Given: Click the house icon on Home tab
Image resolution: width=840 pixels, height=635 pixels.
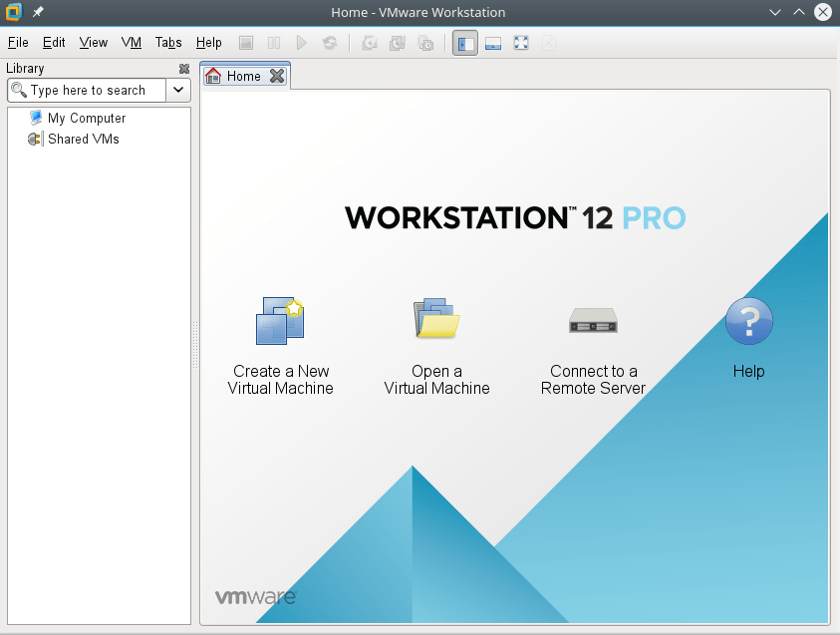Looking at the screenshot, I should pyautogui.click(x=213, y=76).
